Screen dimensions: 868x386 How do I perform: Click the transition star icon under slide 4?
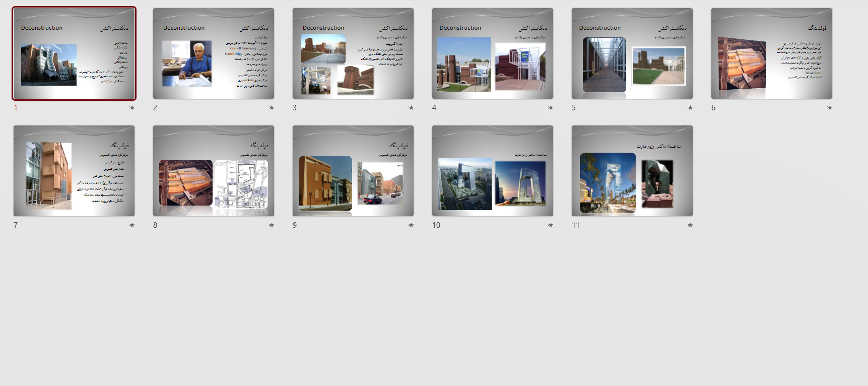tap(551, 108)
